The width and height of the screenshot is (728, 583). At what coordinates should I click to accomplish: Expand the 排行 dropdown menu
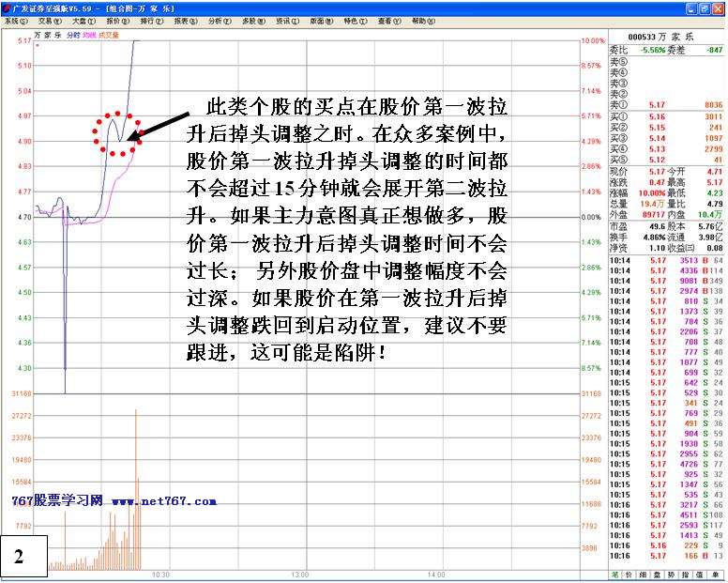point(147,21)
